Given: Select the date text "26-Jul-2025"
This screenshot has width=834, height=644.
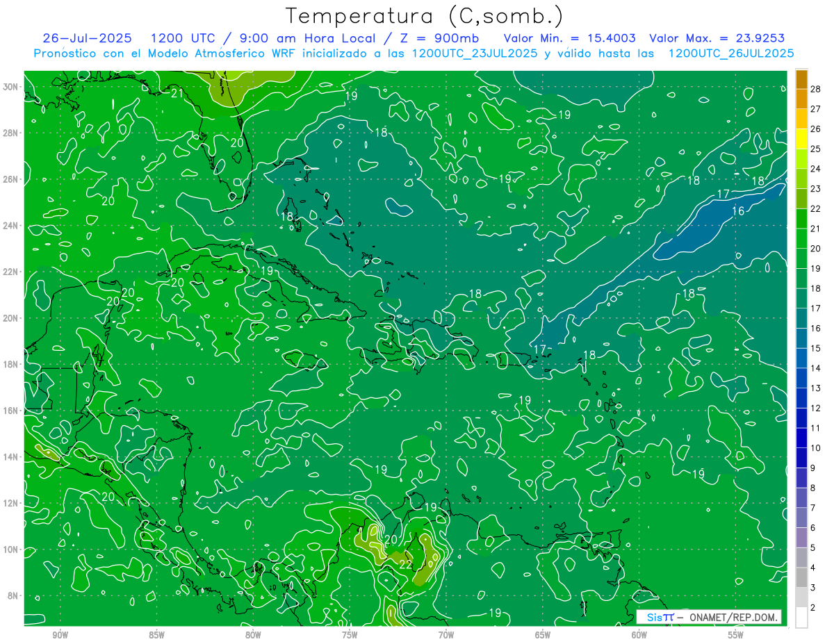Looking at the screenshot, I should [x=86, y=38].
